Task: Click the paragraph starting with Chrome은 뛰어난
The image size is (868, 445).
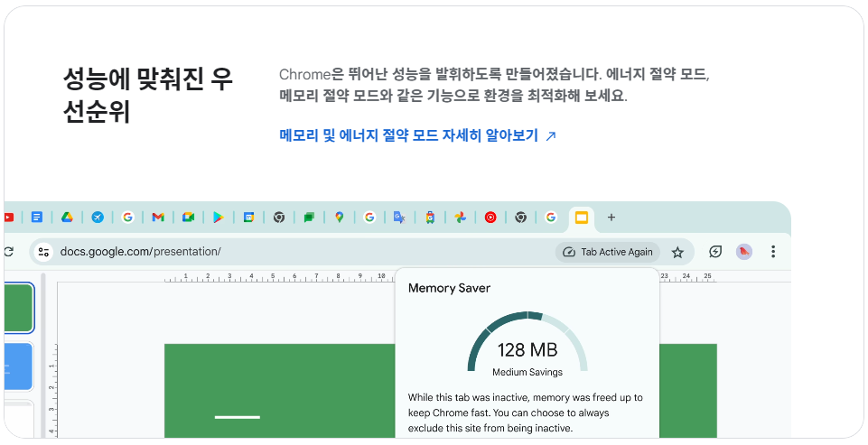Action: 494,85
